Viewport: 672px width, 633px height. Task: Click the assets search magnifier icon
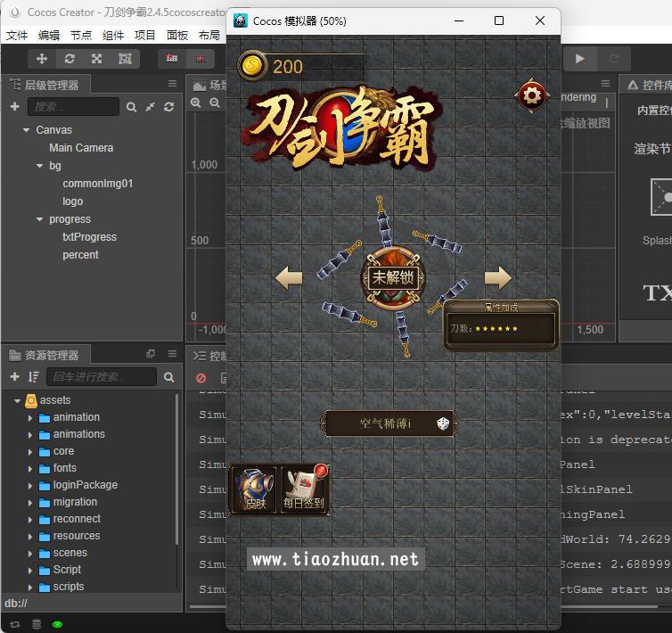coord(168,377)
